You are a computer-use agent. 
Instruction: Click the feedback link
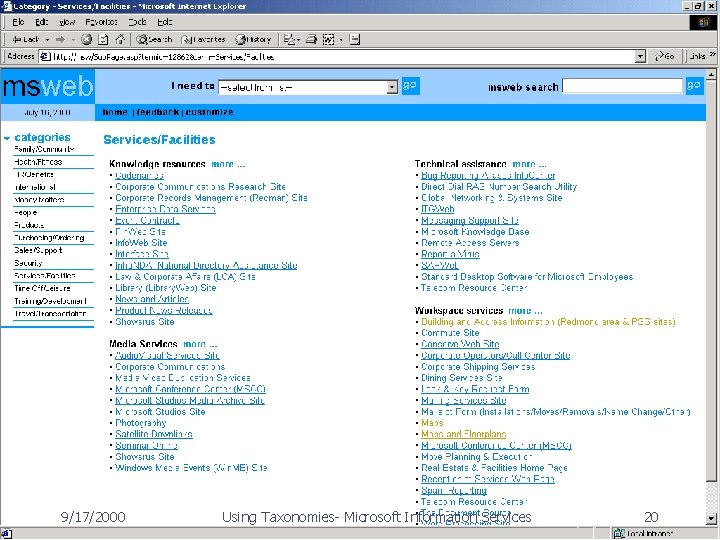(157, 112)
